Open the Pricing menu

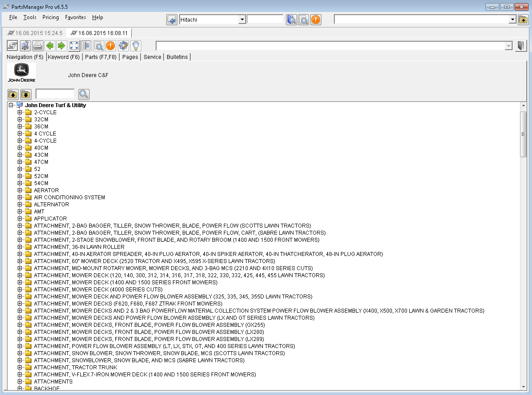click(51, 17)
